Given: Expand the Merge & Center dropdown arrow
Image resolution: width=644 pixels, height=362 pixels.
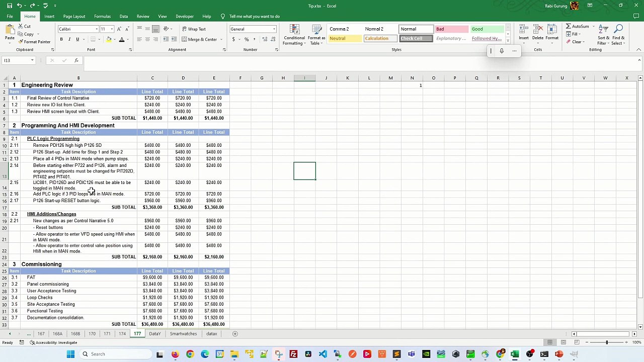Looking at the screenshot, I should click(x=222, y=39).
